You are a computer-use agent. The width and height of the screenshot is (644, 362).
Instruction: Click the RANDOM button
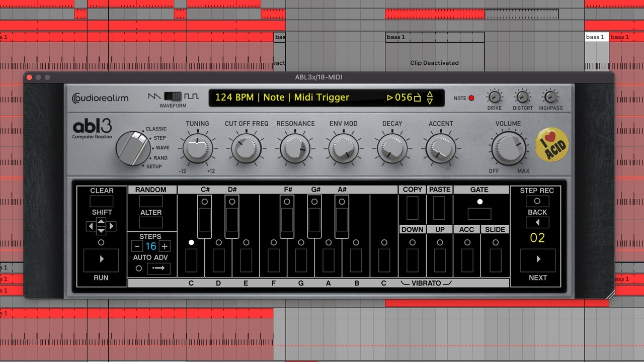[x=151, y=201]
